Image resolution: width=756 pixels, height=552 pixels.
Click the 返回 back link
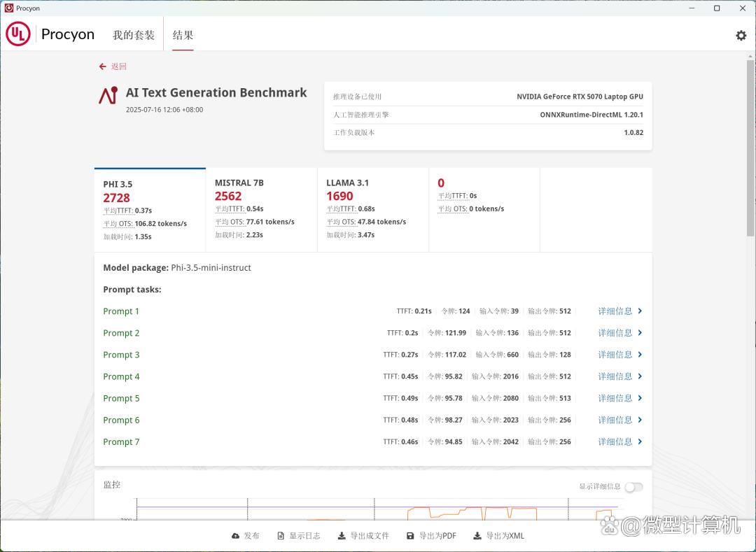tap(118, 66)
